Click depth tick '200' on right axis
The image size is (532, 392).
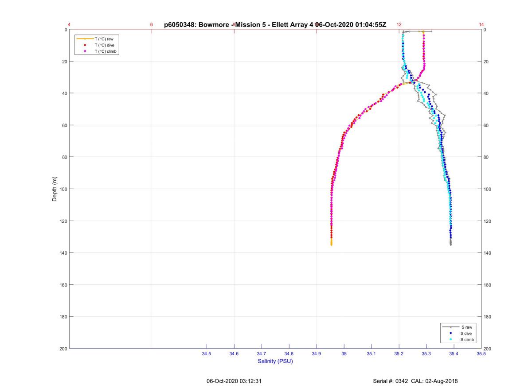pyautogui.click(x=488, y=349)
